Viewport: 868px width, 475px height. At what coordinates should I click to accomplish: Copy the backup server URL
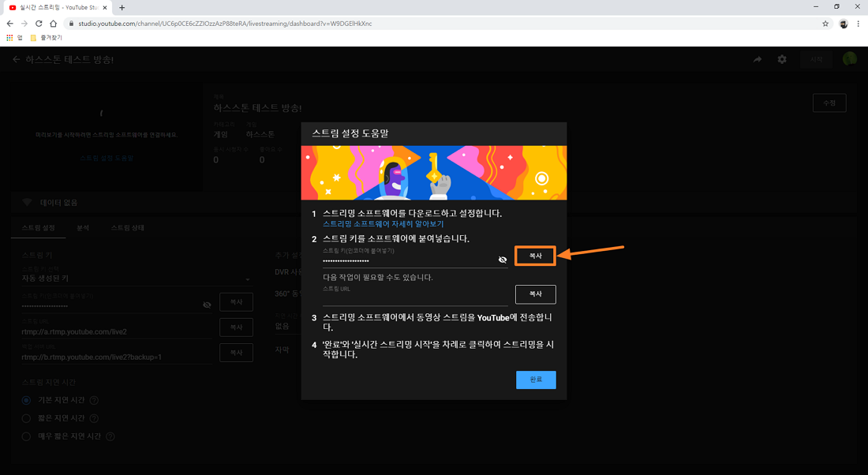[x=237, y=353]
